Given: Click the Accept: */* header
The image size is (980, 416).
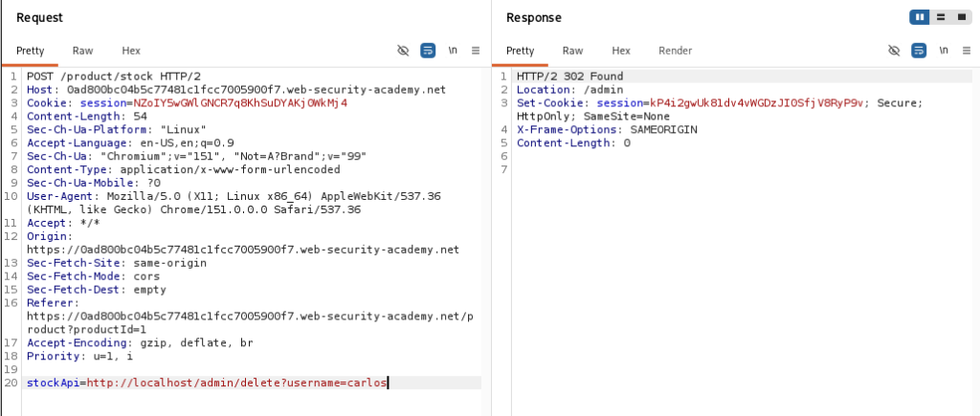Looking at the screenshot, I should (63, 223).
